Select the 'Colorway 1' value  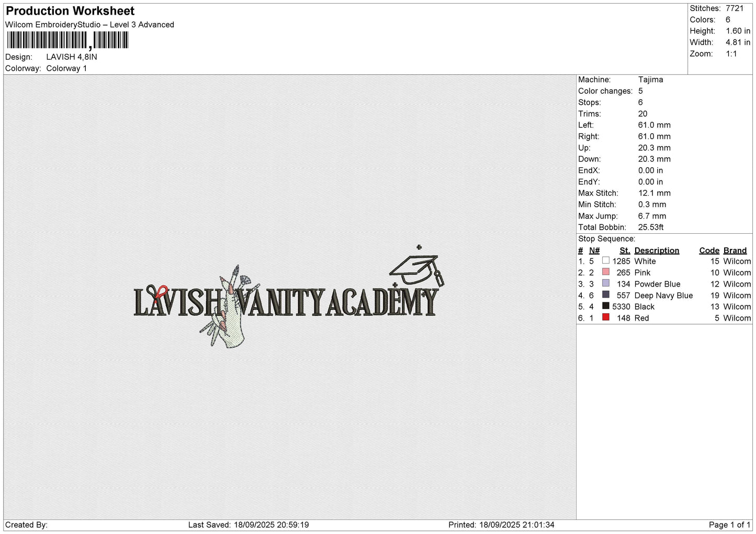click(x=66, y=69)
